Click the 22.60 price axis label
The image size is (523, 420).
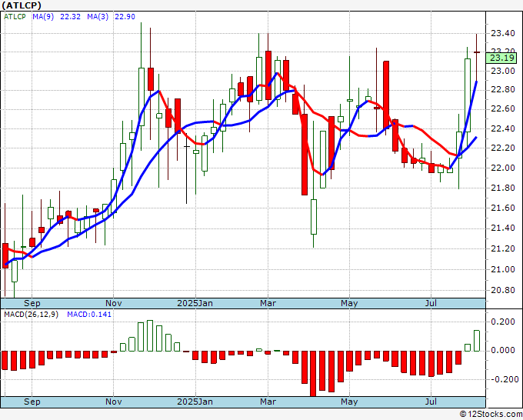(502, 109)
